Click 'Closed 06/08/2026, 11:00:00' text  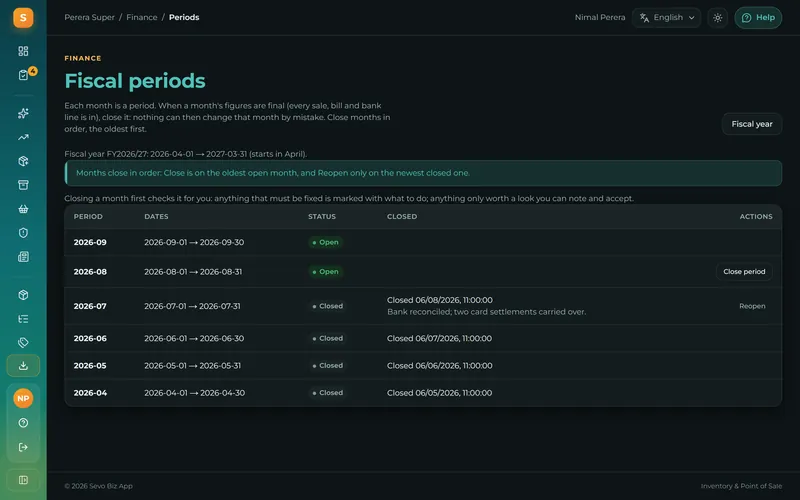coord(440,300)
